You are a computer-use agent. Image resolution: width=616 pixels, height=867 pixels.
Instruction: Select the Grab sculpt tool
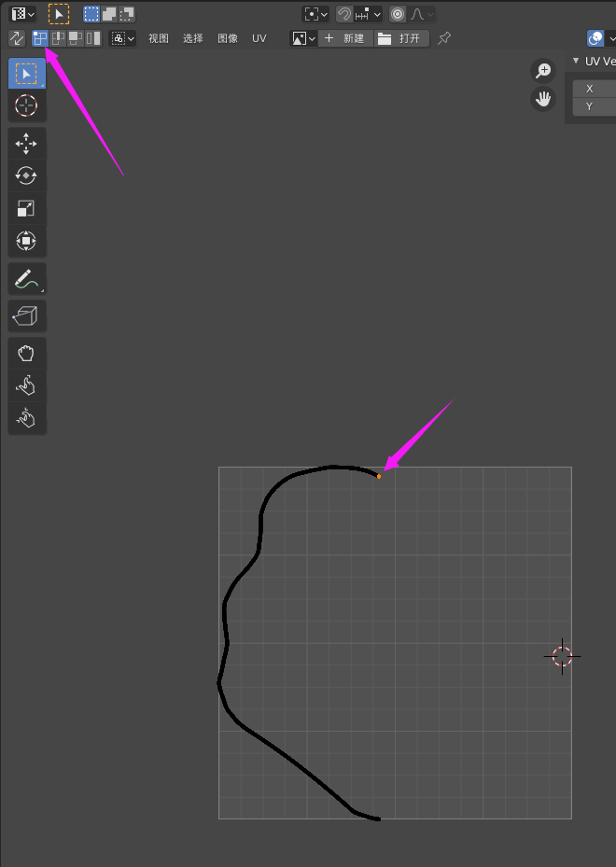pos(26,354)
